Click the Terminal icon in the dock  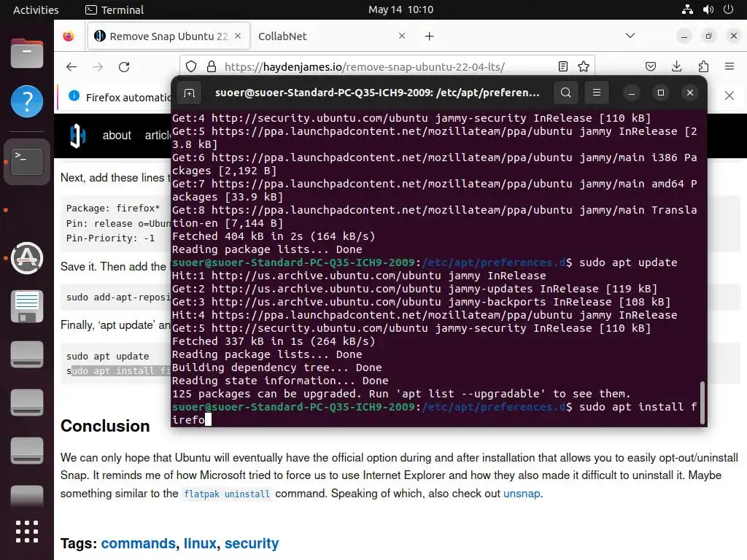pyautogui.click(x=27, y=161)
